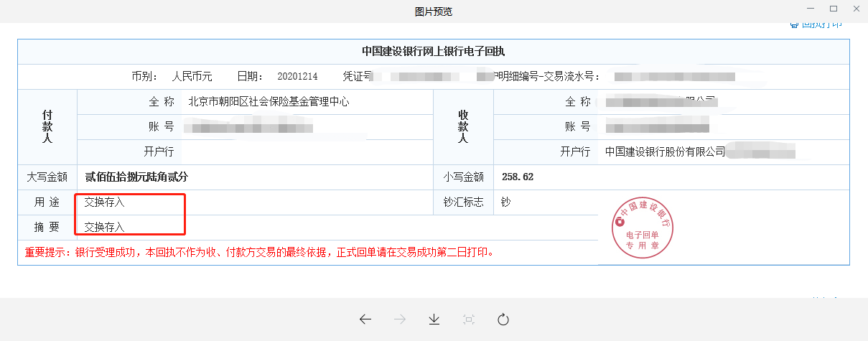Download the receipt image
The image size is (868, 341).
coord(434,319)
